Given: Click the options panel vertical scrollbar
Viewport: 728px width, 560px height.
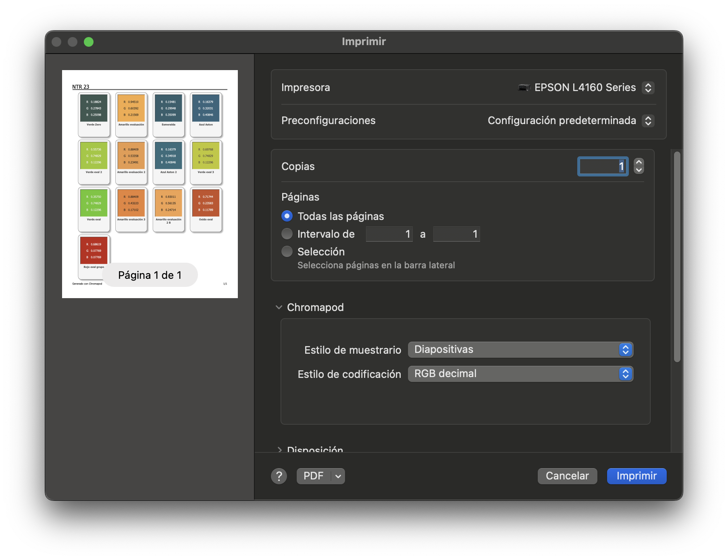Looking at the screenshot, I should click(x=677, y=256).
